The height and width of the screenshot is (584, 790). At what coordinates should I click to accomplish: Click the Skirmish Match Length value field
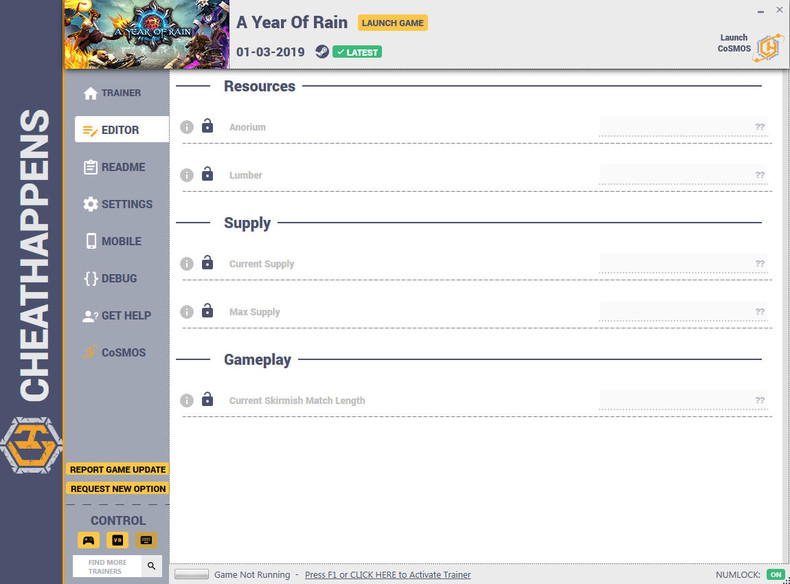(x=684, y=400)
